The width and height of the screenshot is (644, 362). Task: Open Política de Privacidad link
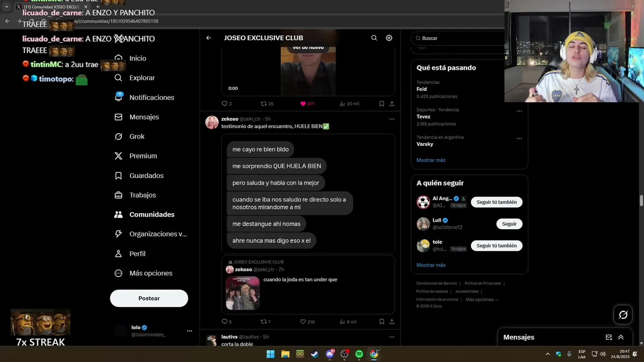pos(482,284)
